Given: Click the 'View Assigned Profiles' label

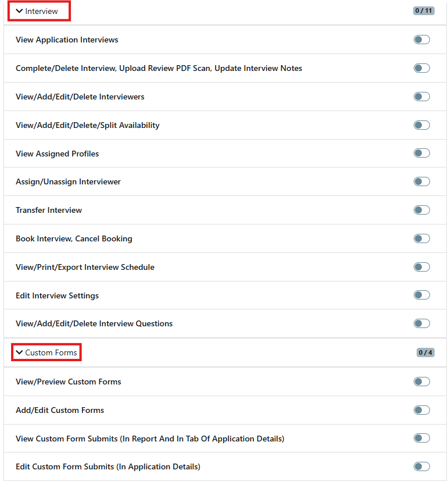Looking at the screenshot, I should point(58,154).
